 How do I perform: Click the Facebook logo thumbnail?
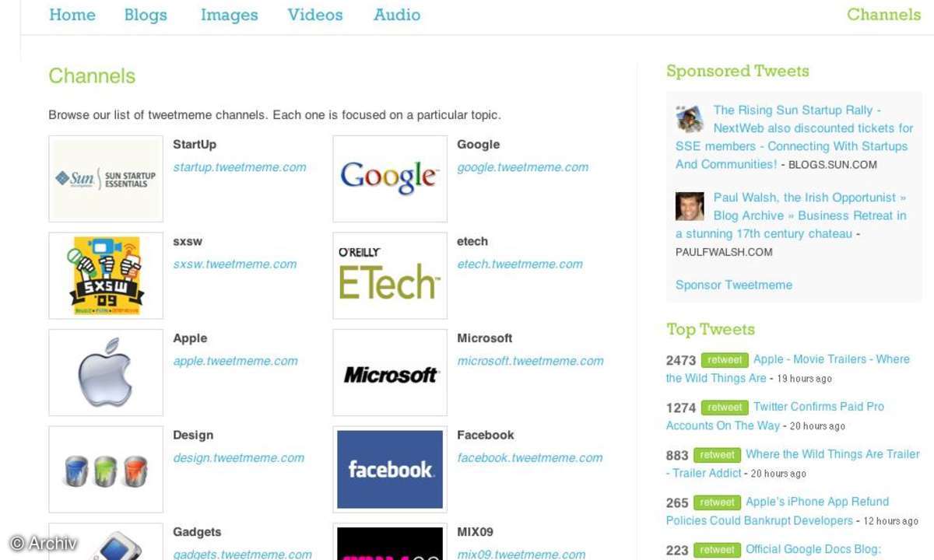click(390, 469)
